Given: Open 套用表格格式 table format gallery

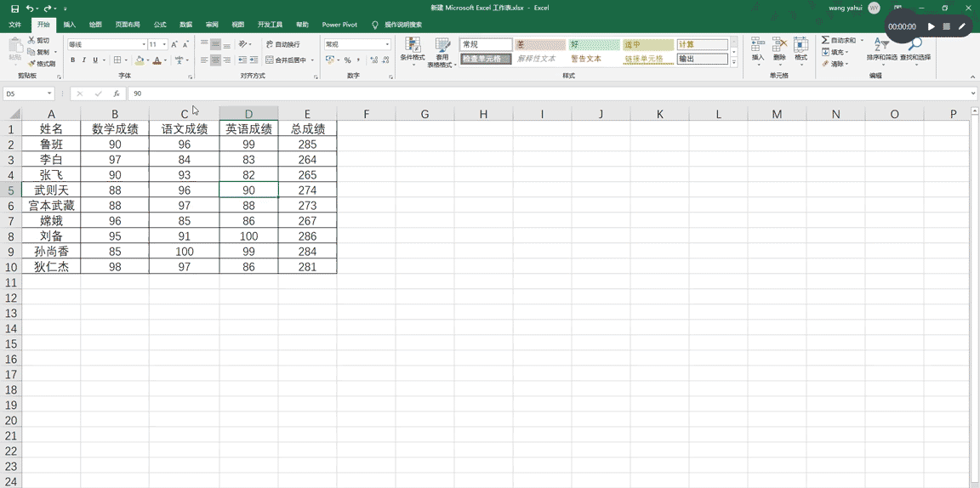Looking at the screenshot, I should pyautogui.click(x=442, y=52).
